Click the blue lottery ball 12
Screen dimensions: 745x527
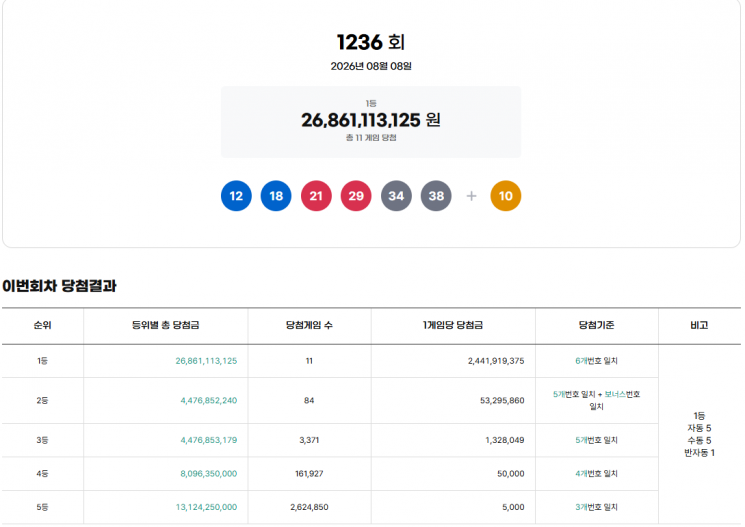click(236, 196)
